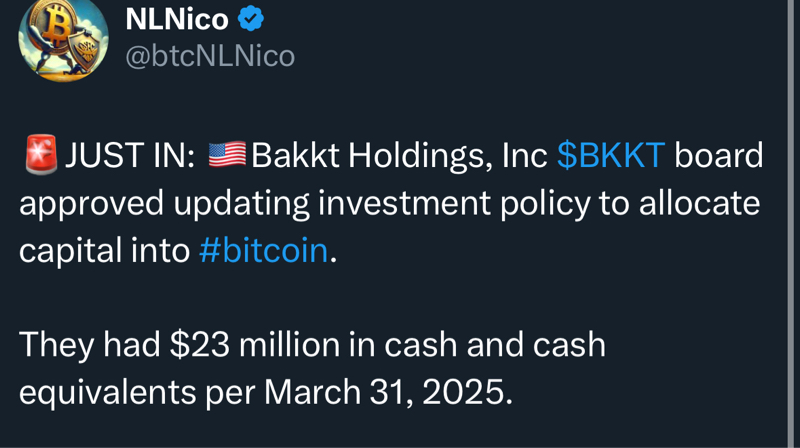Image resolution: width=800 pixels, height=448 pixels.
Task: Click the 'Bakkt Holdings, Inc' text
Action: point(398,156)
